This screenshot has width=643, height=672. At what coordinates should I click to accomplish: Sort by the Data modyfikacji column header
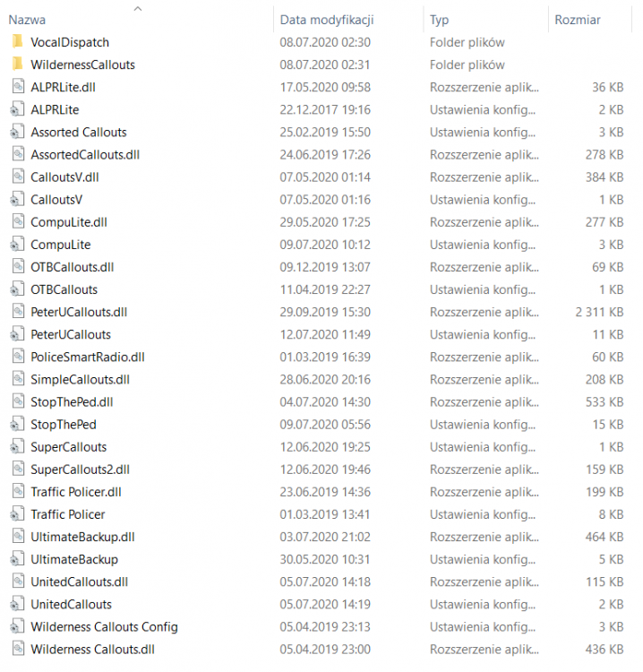click(327, 20)
